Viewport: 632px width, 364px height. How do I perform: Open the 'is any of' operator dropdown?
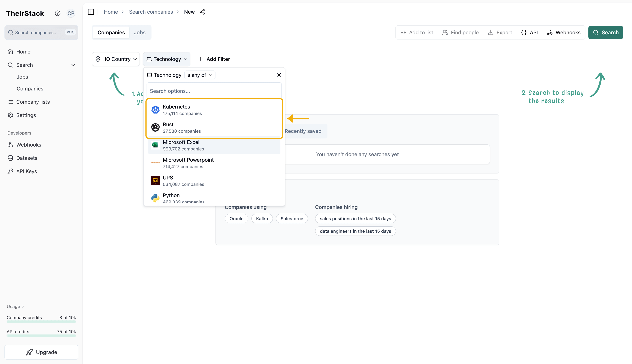click(x=199, y=75)
